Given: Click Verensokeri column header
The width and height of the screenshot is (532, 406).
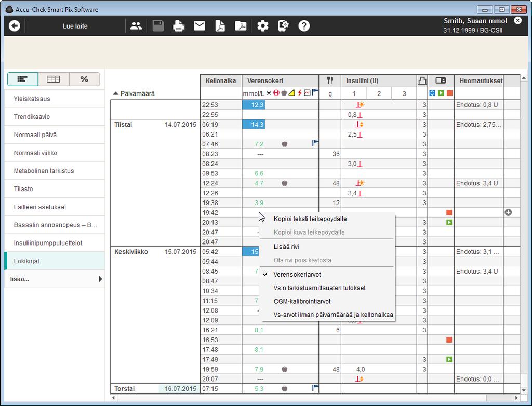Looking at the screenshot, I should point(280,80).
